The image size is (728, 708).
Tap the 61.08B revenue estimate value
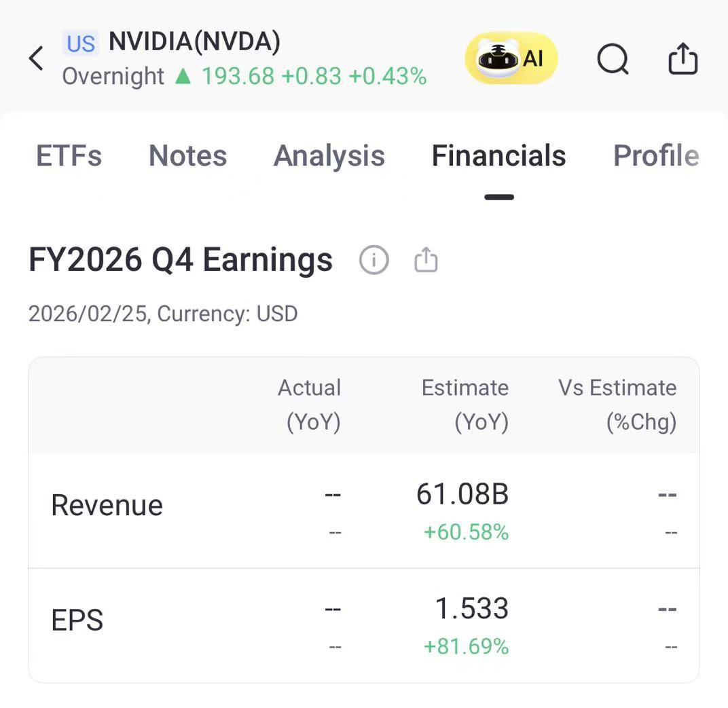pos(462,493)
